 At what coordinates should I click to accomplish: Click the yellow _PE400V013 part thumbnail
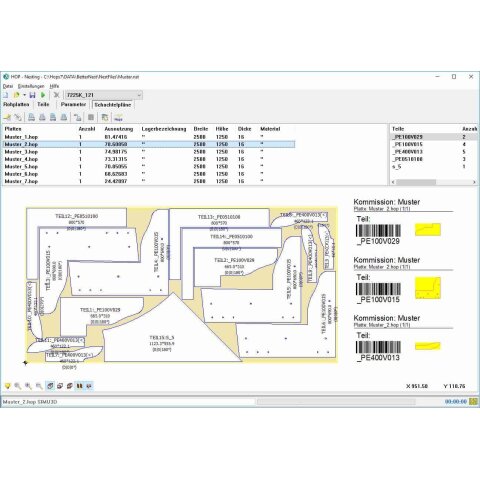[428, 346]
